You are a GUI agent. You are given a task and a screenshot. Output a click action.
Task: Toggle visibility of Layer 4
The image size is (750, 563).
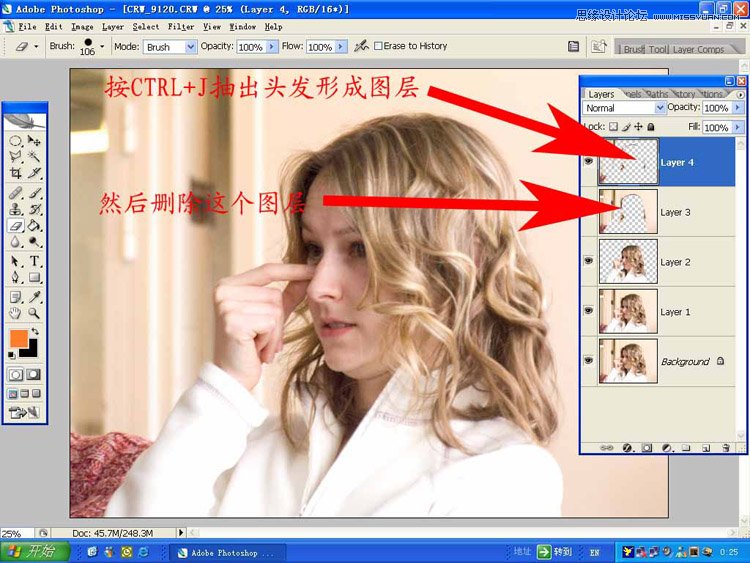pyautogui.click(x=589, y=162)
